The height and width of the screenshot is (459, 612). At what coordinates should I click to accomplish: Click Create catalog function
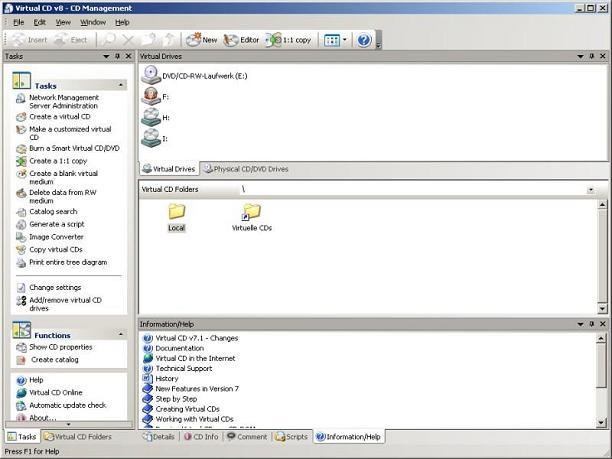pyautogui.click(x=55, y=359)
